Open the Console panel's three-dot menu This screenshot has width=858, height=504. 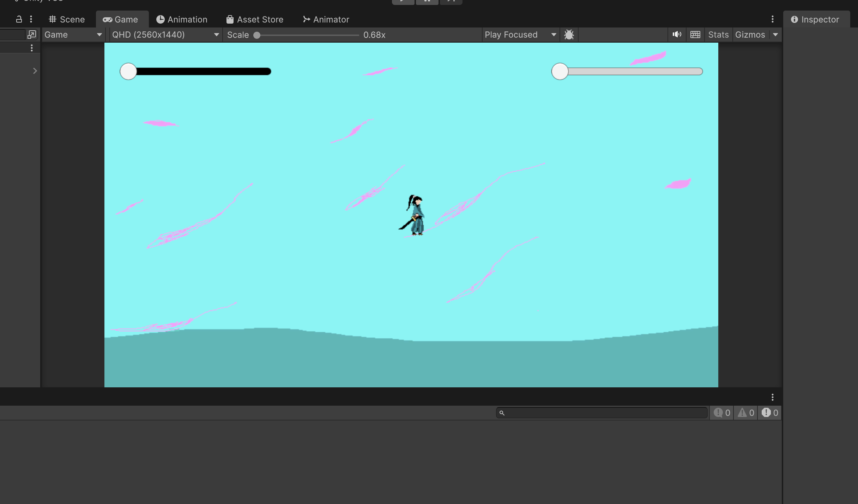(x=772, y=397)
